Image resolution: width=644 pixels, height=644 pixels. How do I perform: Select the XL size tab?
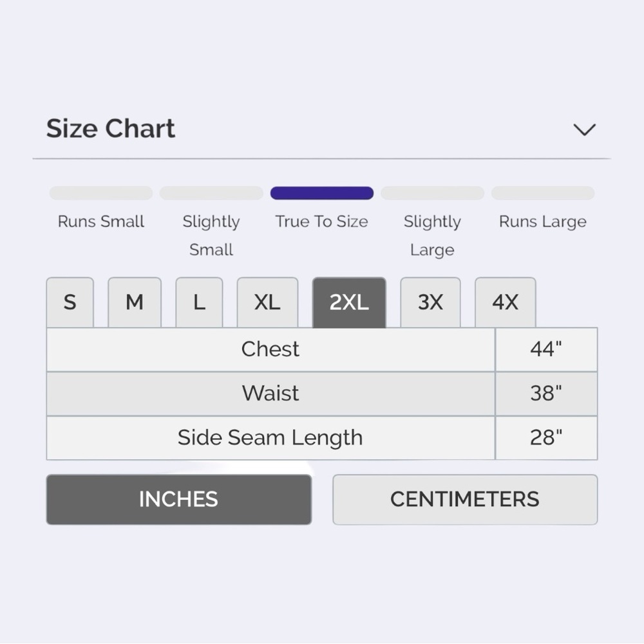[267, 302]
